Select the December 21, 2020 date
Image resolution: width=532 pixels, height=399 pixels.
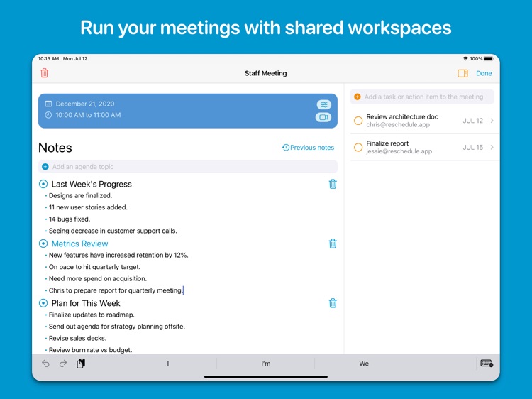[85, 104]
